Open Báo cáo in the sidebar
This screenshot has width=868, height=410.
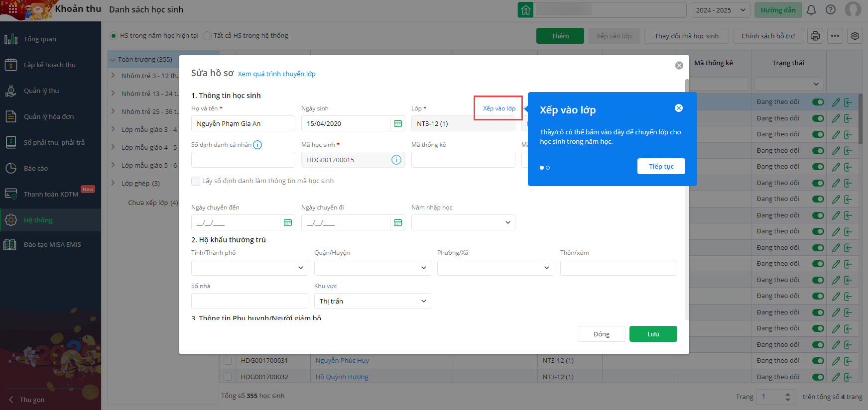click(x=36, y=168)
